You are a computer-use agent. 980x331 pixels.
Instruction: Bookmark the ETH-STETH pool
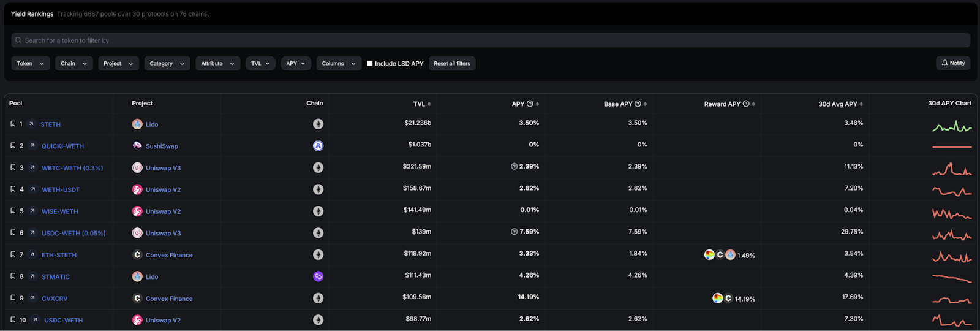[x=13, y=254]
